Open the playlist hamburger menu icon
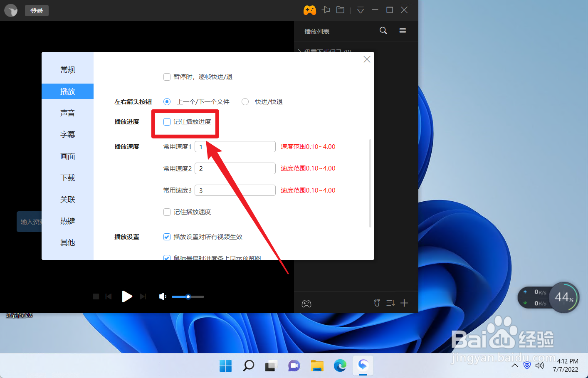Viewport: 588px width, 378px height. 402,31
